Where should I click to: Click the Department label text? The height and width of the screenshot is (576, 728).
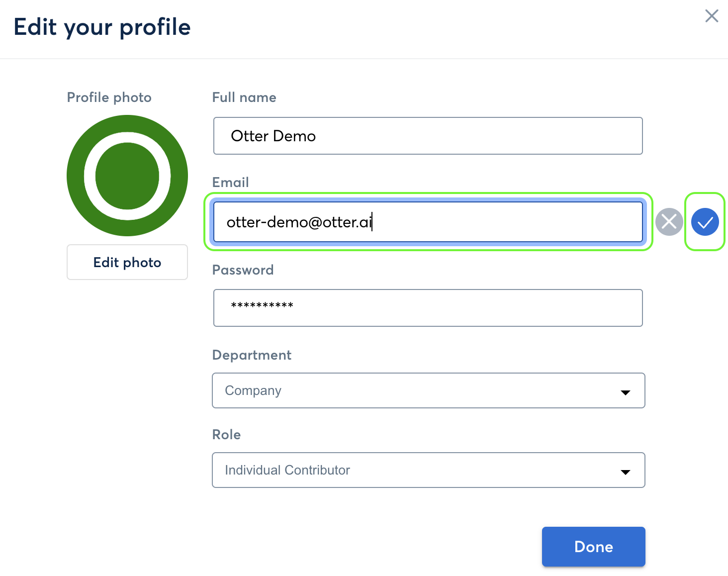click(x=252, y=355)
